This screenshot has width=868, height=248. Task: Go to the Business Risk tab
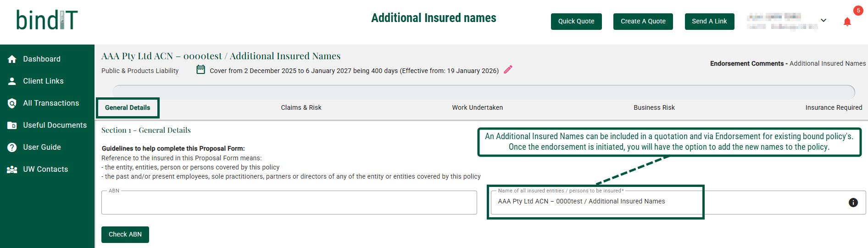coord(654,107)
